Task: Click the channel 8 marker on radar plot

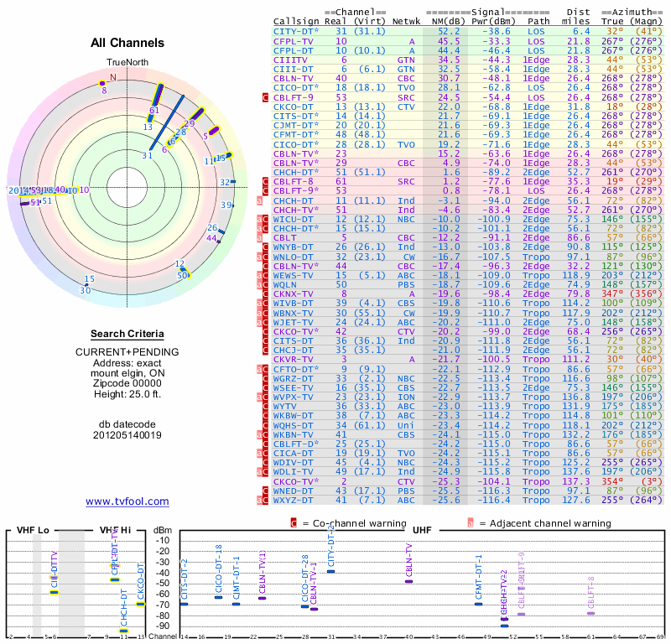Action: 102,84
